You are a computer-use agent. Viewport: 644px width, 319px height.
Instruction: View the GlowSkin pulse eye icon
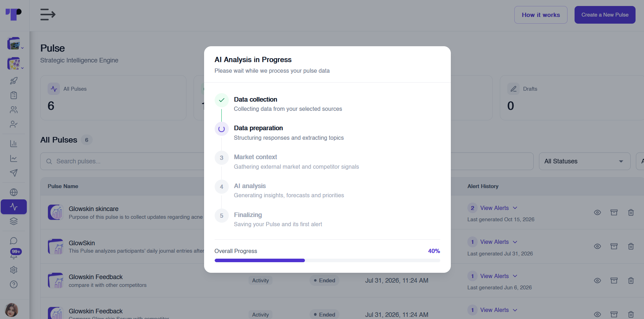(597, 246)
